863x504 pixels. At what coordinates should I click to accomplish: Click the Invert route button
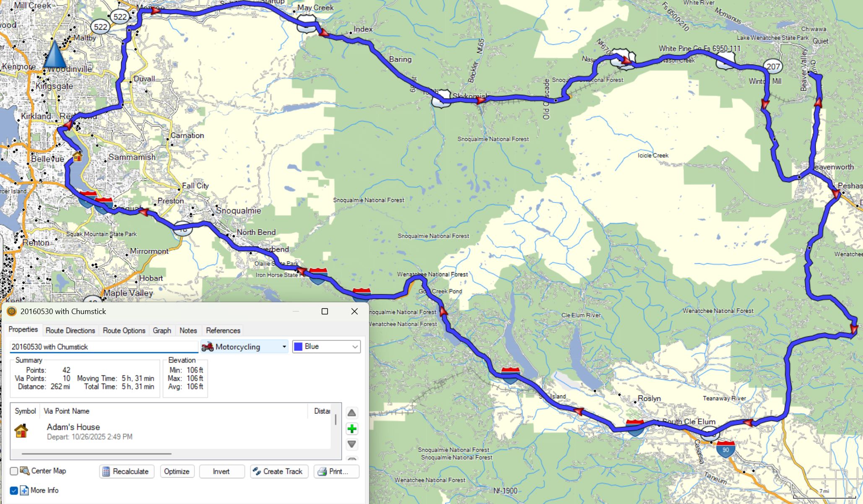(x=221, y=471)
